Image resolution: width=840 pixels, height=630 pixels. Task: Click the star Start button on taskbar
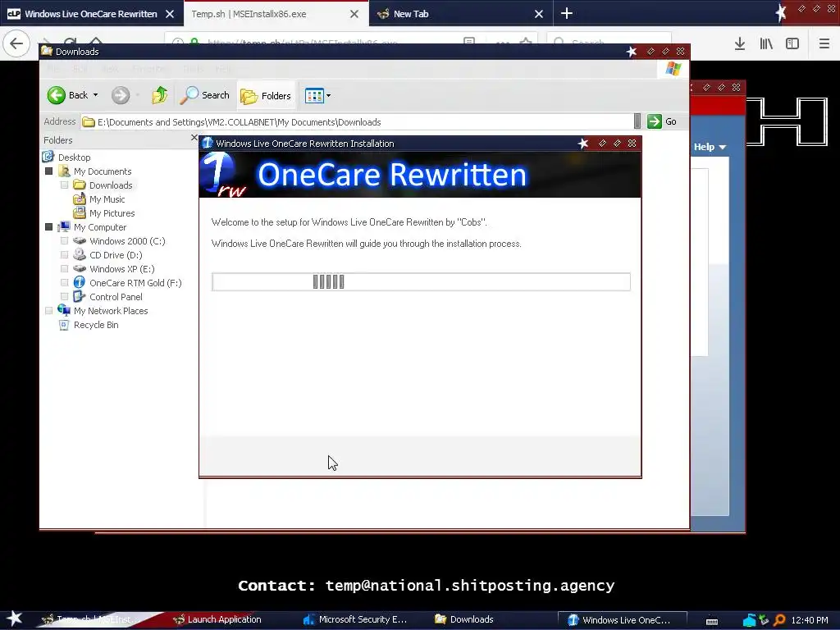[x=15, y=619]
